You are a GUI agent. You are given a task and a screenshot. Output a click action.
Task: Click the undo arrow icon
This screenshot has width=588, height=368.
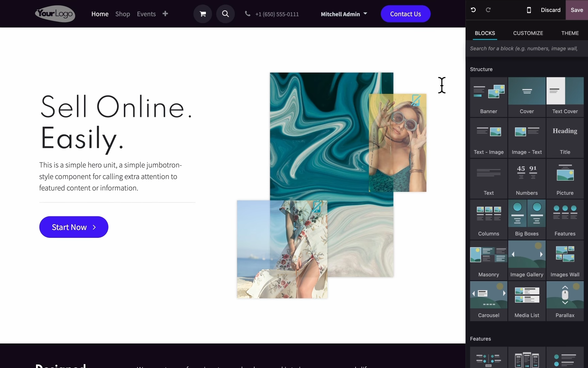[473, 10]
